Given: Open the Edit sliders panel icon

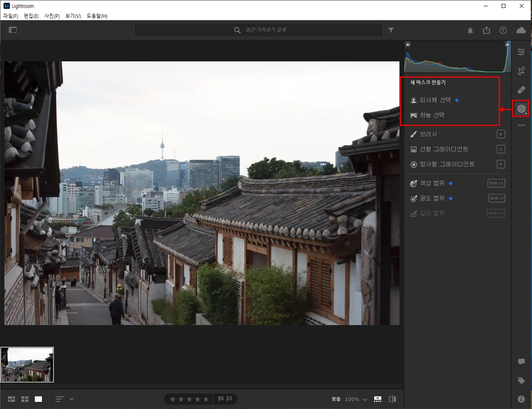Looking at the screenshot, I should 521,52.
